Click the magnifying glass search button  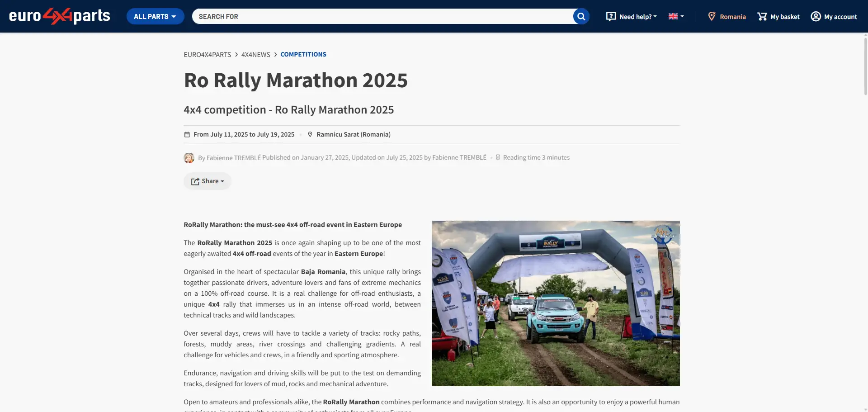point(581,16)
